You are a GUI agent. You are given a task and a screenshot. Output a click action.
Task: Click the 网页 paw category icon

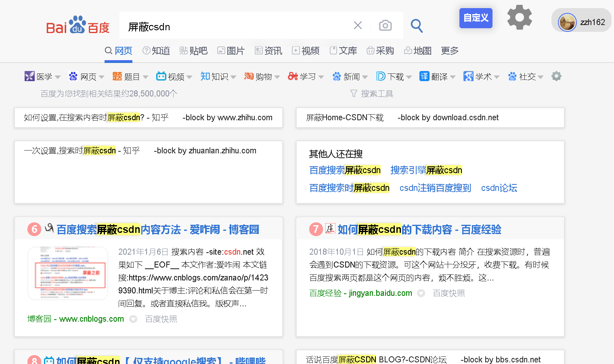click(73, 76)
